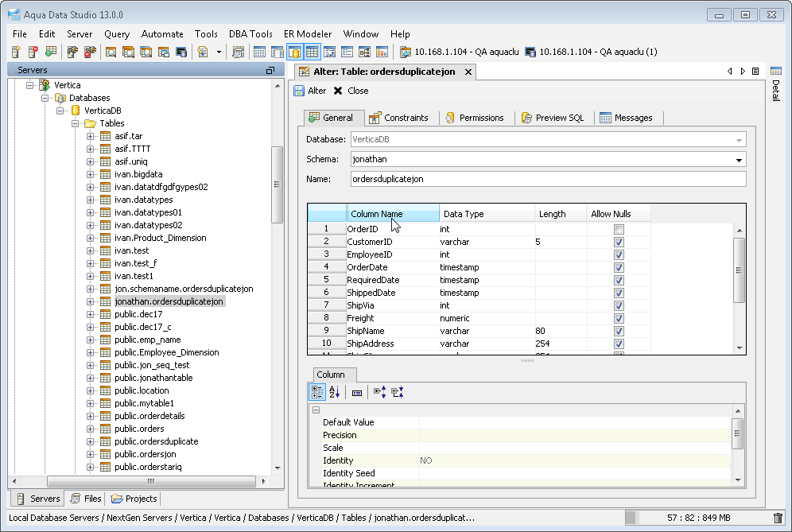792x532 pixels.
Task: Switch to the Permissions tab
Action: [x=475, y=118]
